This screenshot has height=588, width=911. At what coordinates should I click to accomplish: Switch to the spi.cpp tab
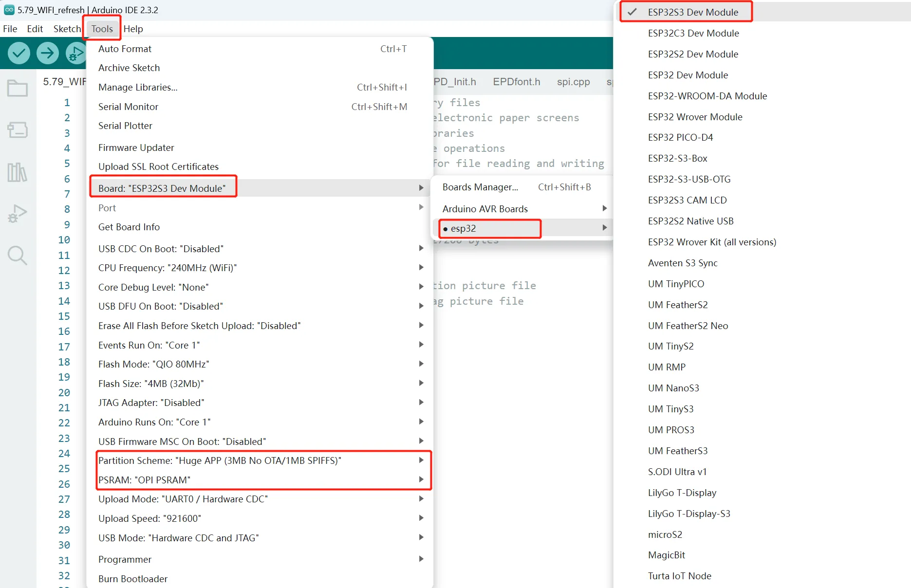[x=574, y=82]
